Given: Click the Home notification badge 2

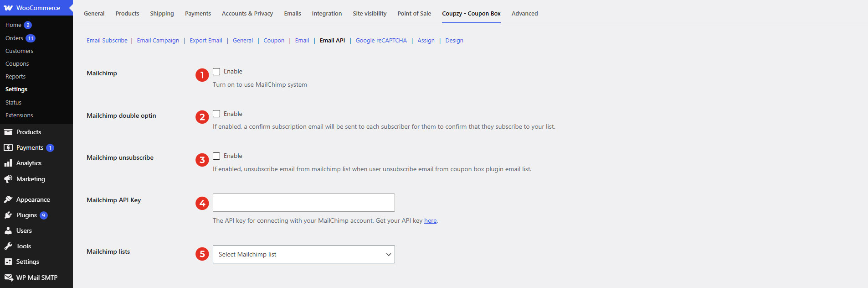Looking at the screenshot, I should (28, 25).
